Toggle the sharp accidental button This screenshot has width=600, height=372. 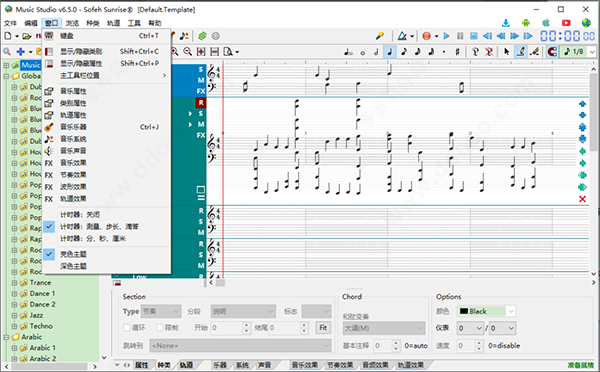point(457,52)
